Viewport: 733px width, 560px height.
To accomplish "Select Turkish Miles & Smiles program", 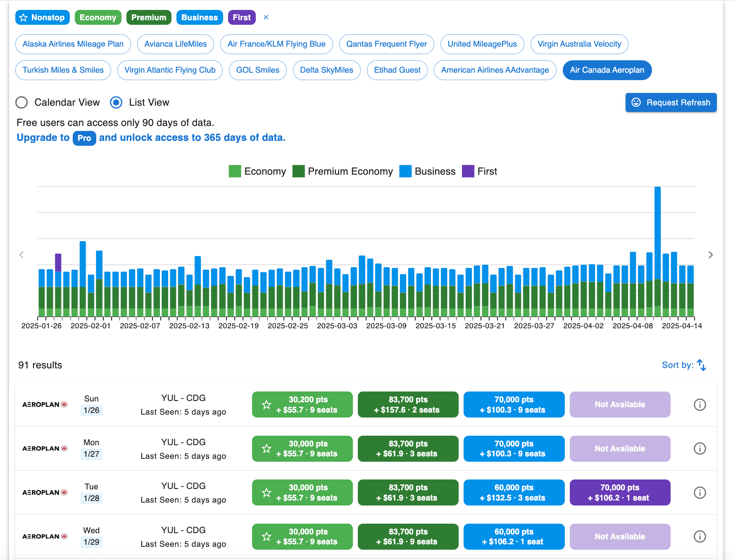I will [x=63, y=70].
